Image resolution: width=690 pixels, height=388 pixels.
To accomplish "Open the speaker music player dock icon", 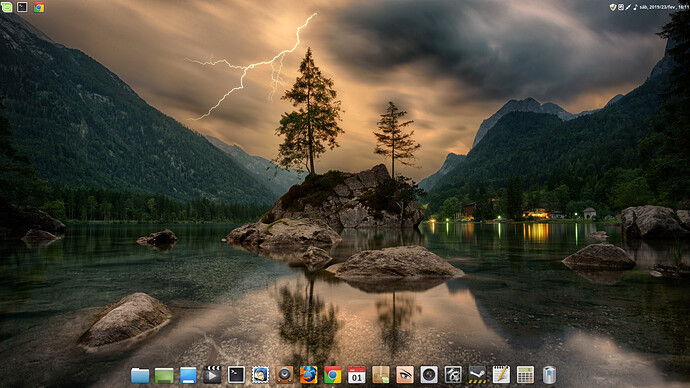I will (284, 375).
